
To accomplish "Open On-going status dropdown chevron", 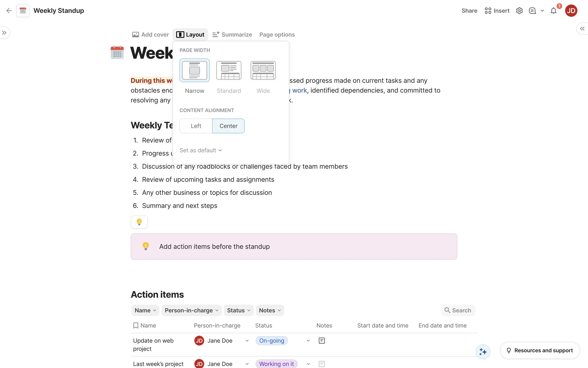I will pyautogui.click(x=308, y=341).
